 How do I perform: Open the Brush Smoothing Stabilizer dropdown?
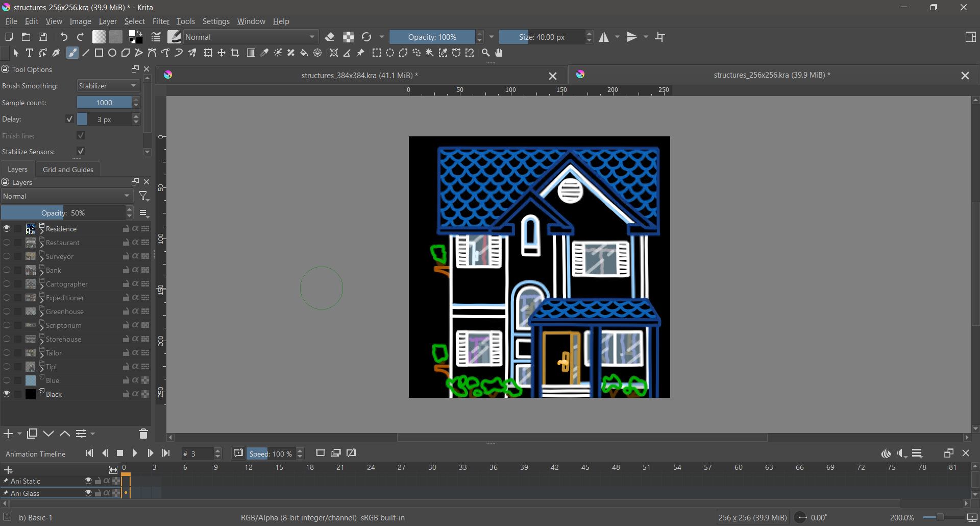(108, 86)
